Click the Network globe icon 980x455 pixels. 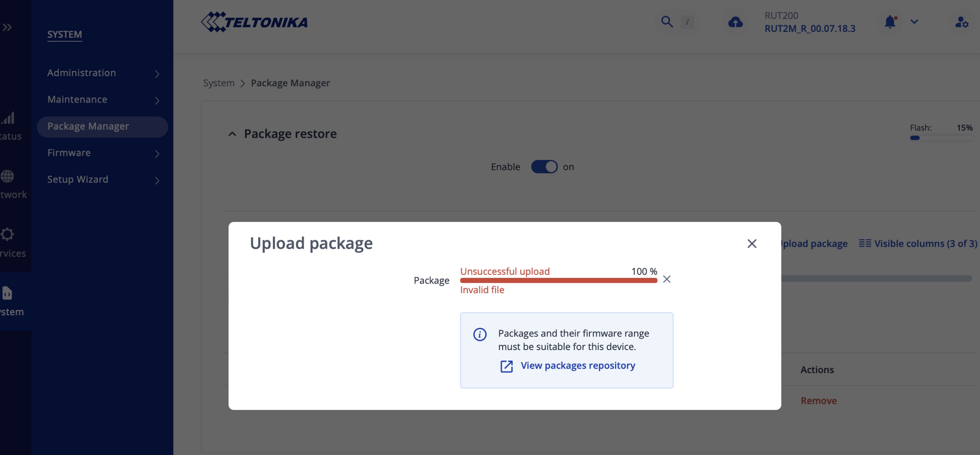7,176
